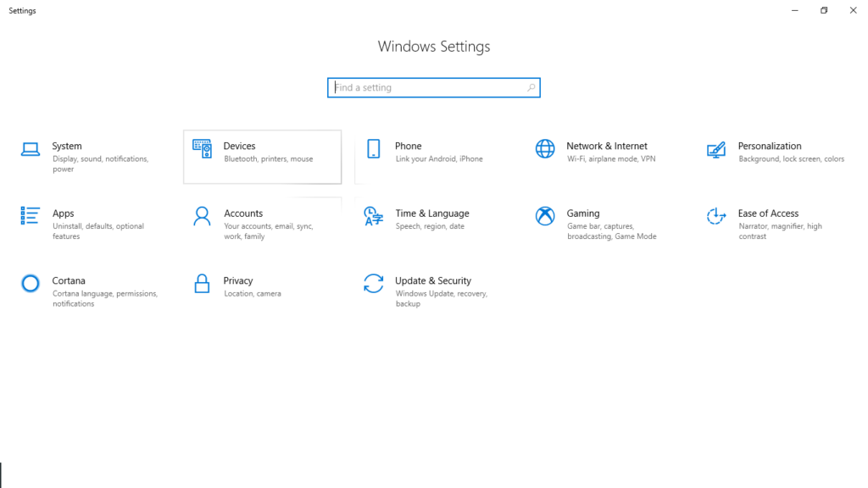The width and height of the screenshot is (868, 488).
Task: Open Ease of Access settings heading
Action: point(768,213)
